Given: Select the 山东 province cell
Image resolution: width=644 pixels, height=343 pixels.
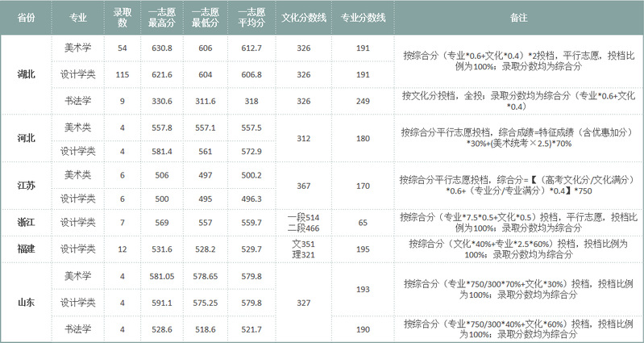Looking at the screenshot, I should (x=26, y=303).
